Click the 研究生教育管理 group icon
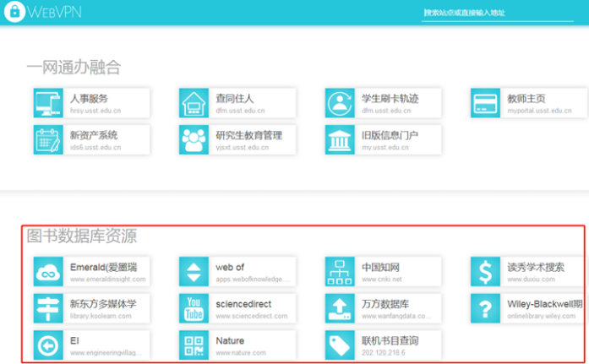Image resolution: width=589 pixels, height=364 pixels. (x=194, y=140)
